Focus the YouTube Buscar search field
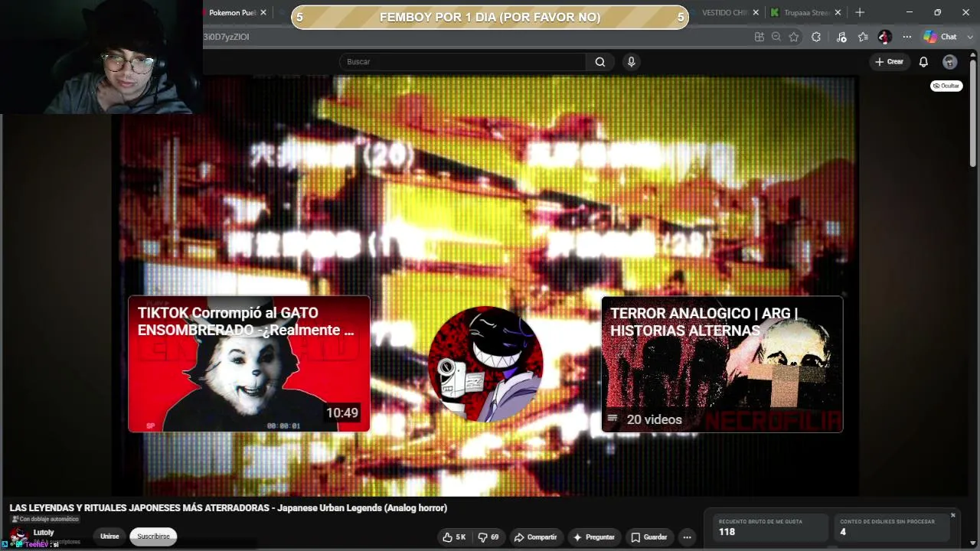Image resolution: width=980 pixels, height=551 pixels. point(463,62)
